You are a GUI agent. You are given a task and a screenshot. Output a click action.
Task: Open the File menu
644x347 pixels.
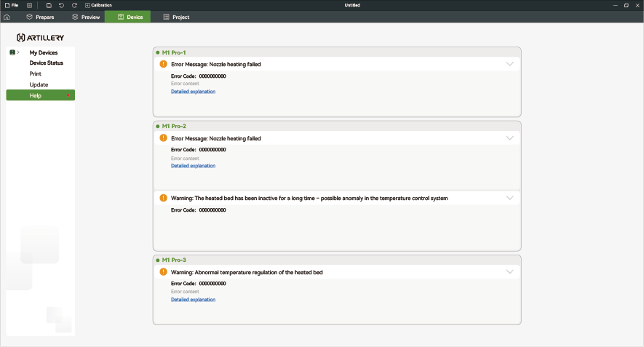click(x=12, y=5)
